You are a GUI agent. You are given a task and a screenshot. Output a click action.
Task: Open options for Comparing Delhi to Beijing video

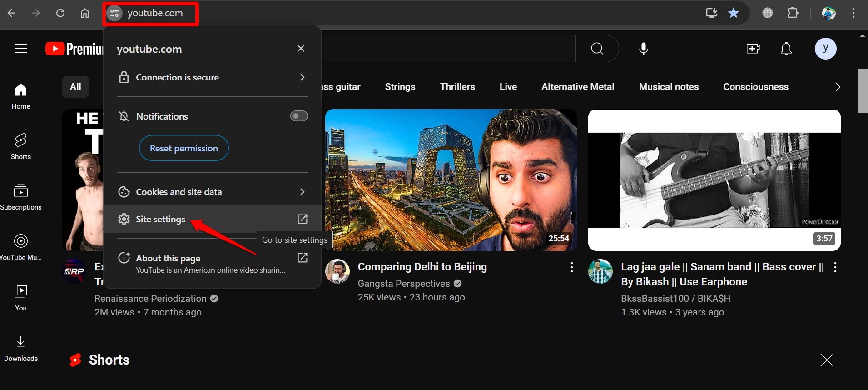click(572, 267)
